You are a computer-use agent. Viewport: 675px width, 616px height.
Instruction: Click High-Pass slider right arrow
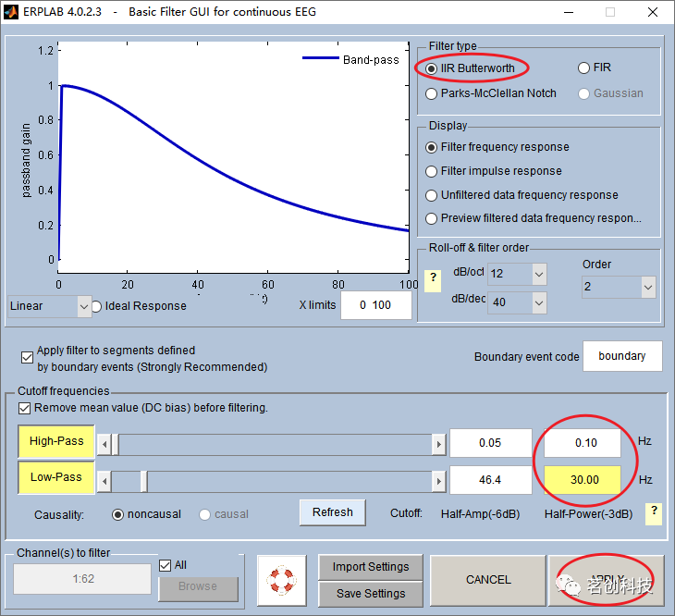(438, 445)
